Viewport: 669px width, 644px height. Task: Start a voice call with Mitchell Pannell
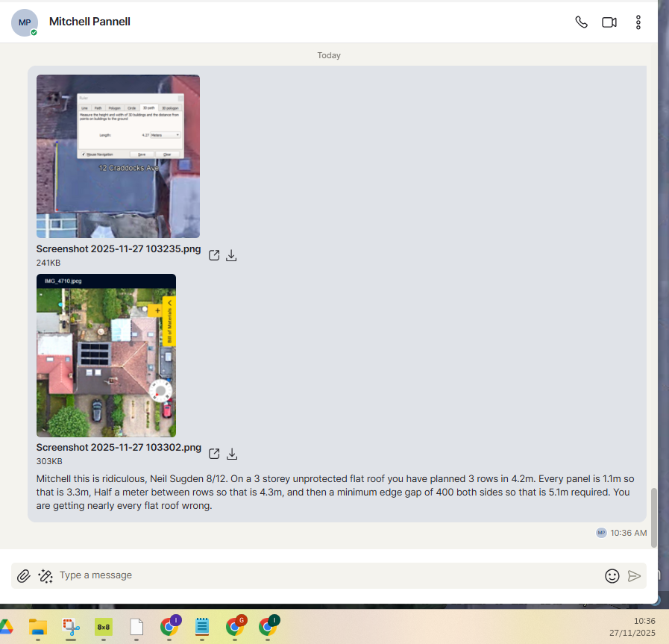[581, 22]
